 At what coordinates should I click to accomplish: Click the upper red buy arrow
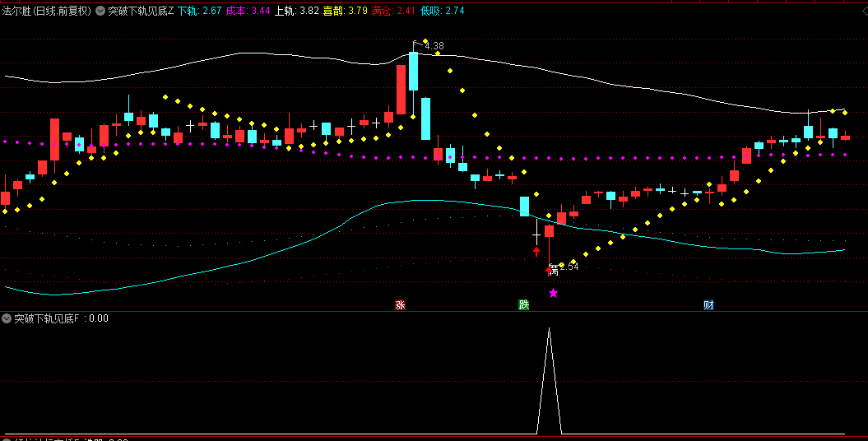[536, 252]
